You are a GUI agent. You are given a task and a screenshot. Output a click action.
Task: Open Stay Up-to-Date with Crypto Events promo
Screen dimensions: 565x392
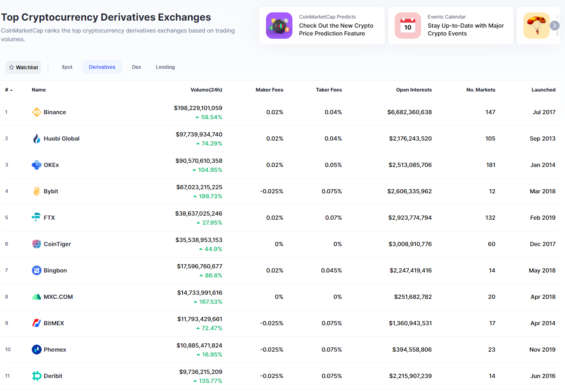[x=466, y=30]
